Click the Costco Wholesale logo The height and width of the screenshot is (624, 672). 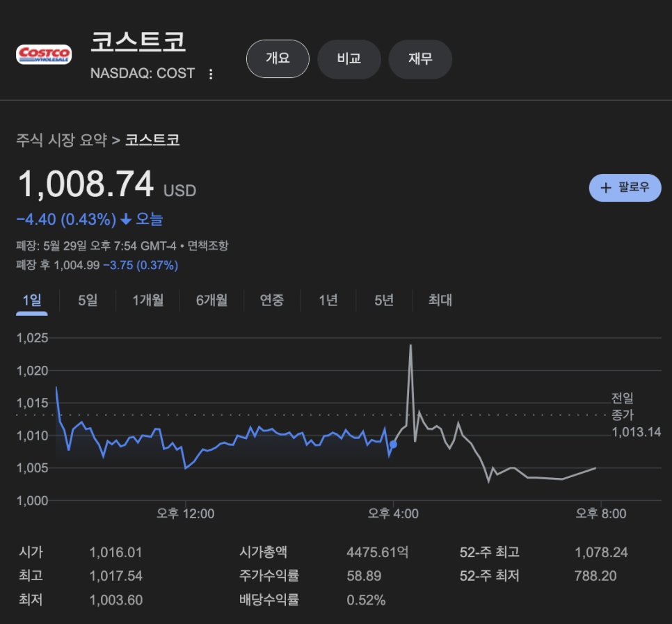coord(44,54)
